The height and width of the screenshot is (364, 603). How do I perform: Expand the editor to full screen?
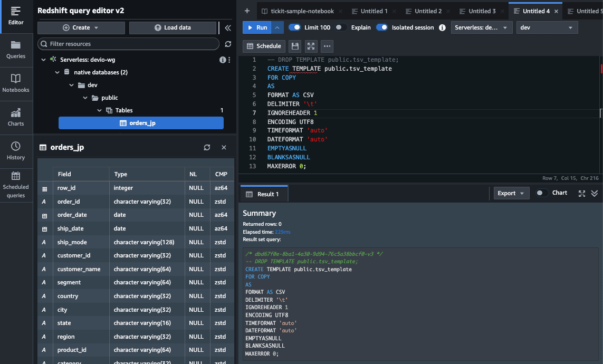tap(311, 46)
